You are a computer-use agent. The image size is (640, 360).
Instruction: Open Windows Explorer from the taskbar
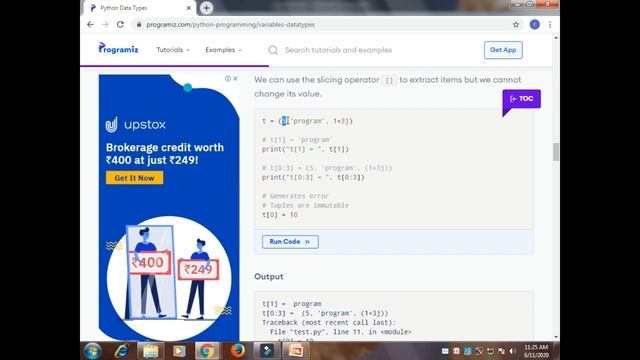pyautogui.click(x=150, y=351)
